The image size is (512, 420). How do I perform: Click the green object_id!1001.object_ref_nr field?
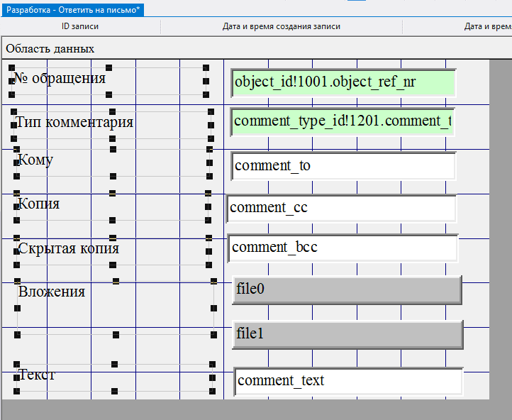343,82
